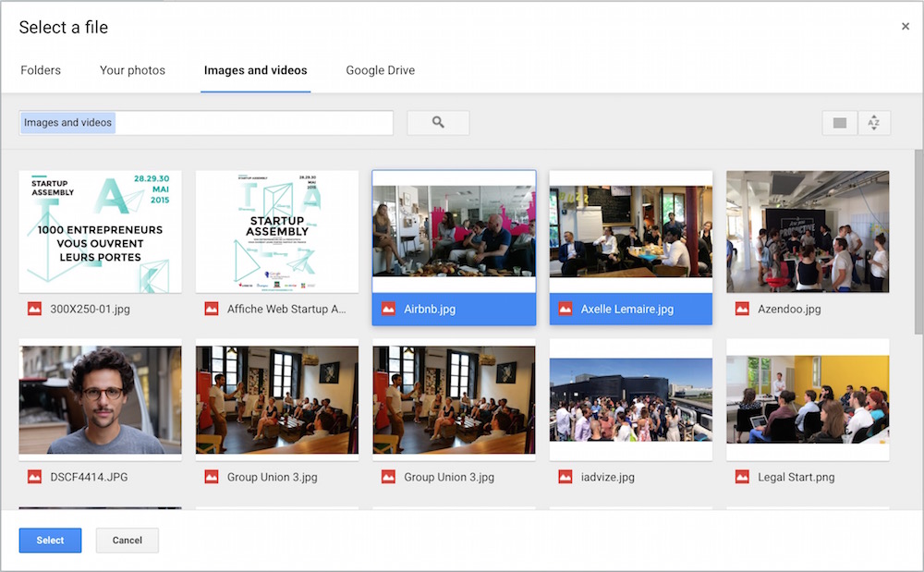Viewport: 924px width, 572px height.
Task: Click the highlighted Axelle Lemaire.jpg label
Action: (627, 309)
